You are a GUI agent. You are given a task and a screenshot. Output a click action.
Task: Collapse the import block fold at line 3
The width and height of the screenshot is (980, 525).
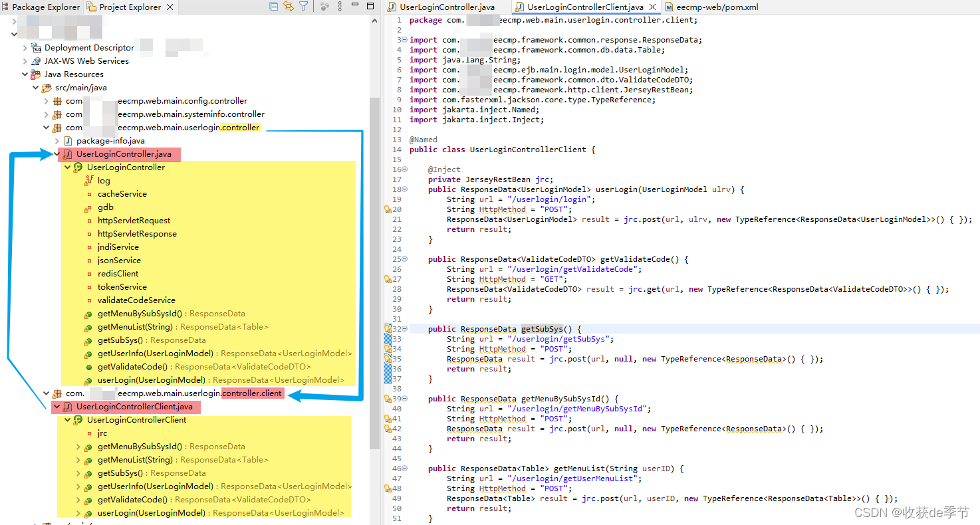[404, 40]
